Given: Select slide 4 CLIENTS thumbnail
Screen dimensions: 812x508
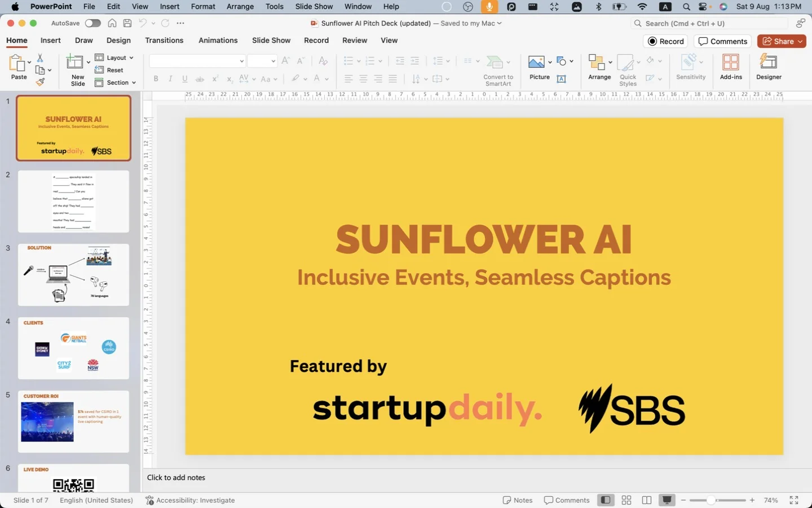Looking at the screenshot, I should click(73, 348).
